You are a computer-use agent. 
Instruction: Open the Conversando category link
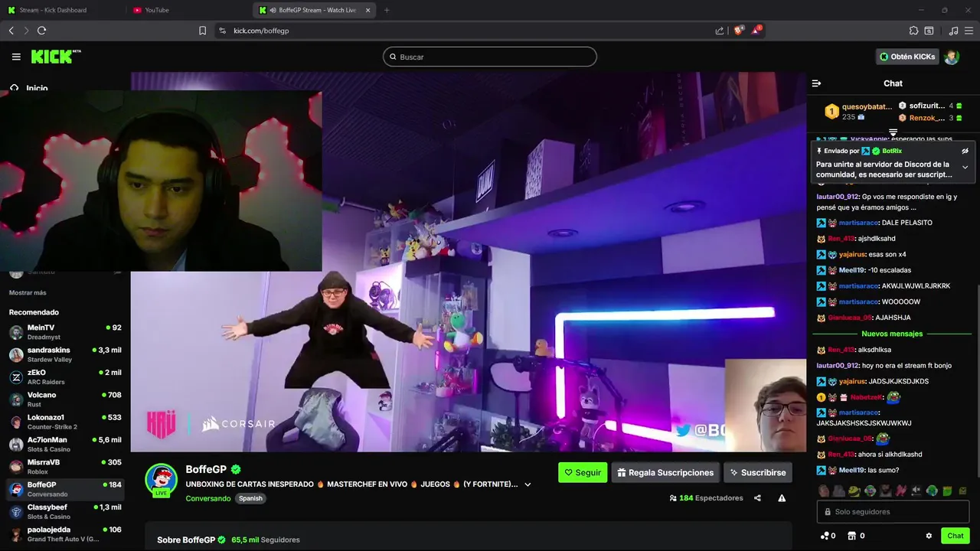point(208,498)
